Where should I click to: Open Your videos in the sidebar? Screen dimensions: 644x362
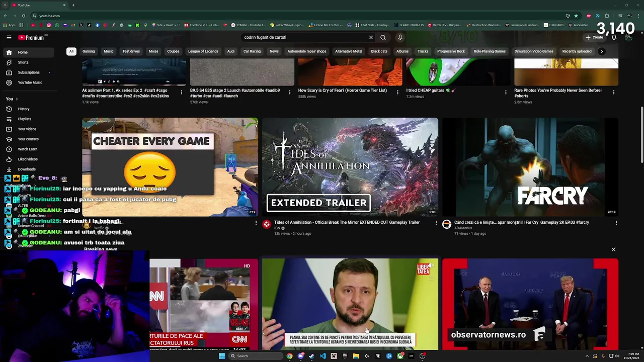click(29, 129)
